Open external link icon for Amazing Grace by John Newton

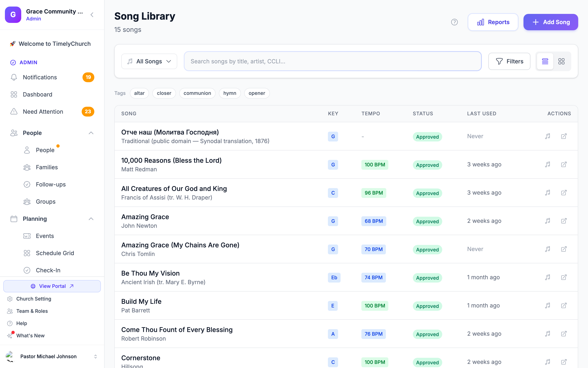(x=564, y=221)
